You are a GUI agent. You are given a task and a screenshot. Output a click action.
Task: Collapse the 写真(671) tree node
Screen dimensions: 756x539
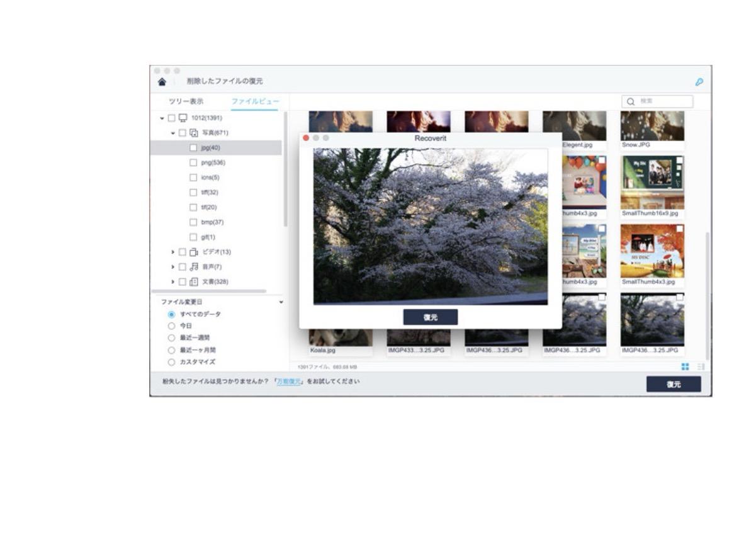pyautogui.click(x=173, y=133)
